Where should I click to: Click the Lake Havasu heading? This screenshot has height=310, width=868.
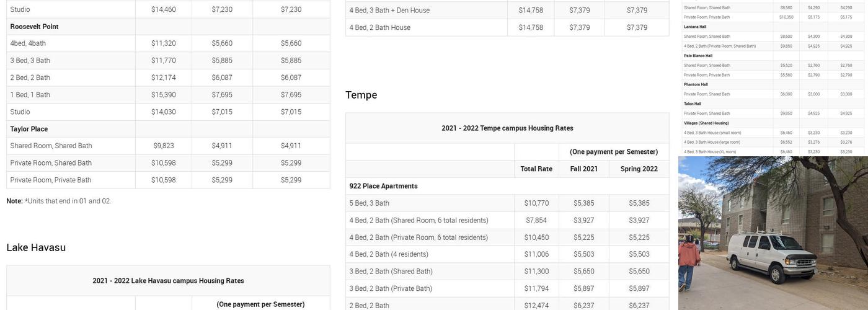(36, 247)
